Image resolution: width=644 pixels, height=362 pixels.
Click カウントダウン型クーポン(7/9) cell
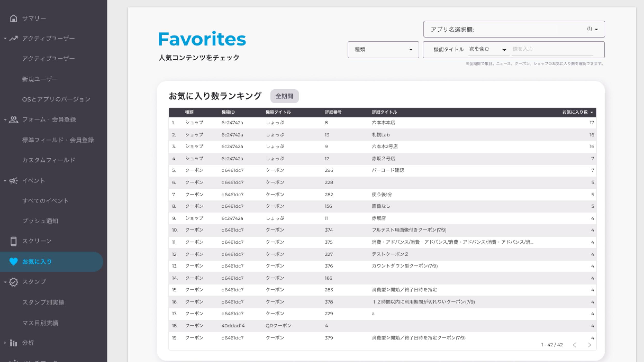pos(405,266)
